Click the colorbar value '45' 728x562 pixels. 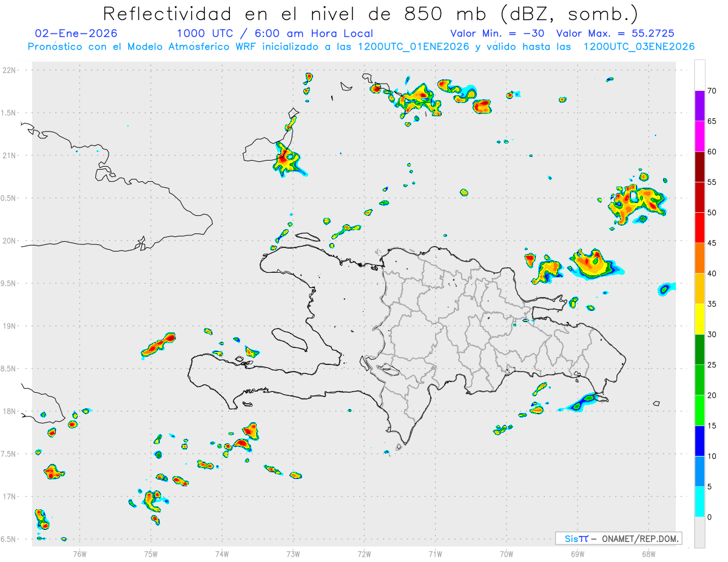pyautogui.click(x=712, y=243)
